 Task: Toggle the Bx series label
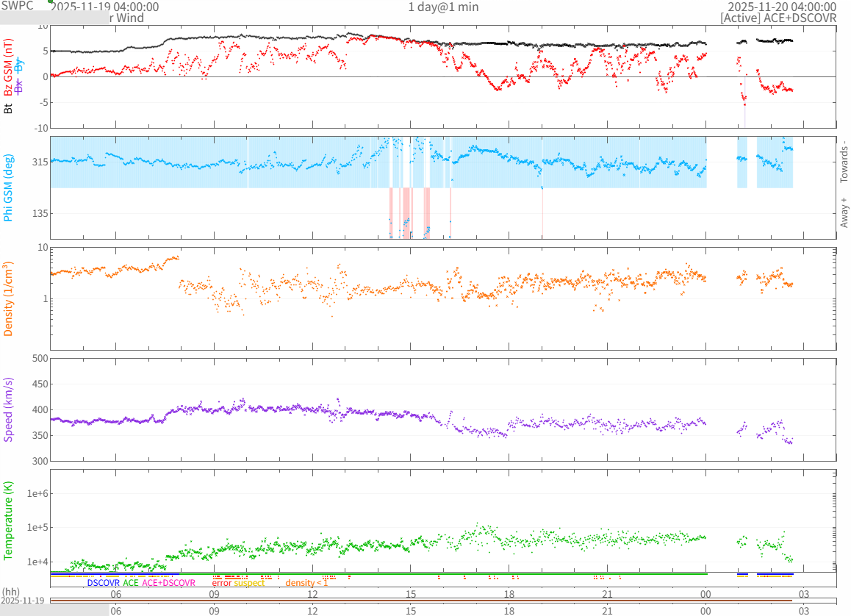pos(19,85)
